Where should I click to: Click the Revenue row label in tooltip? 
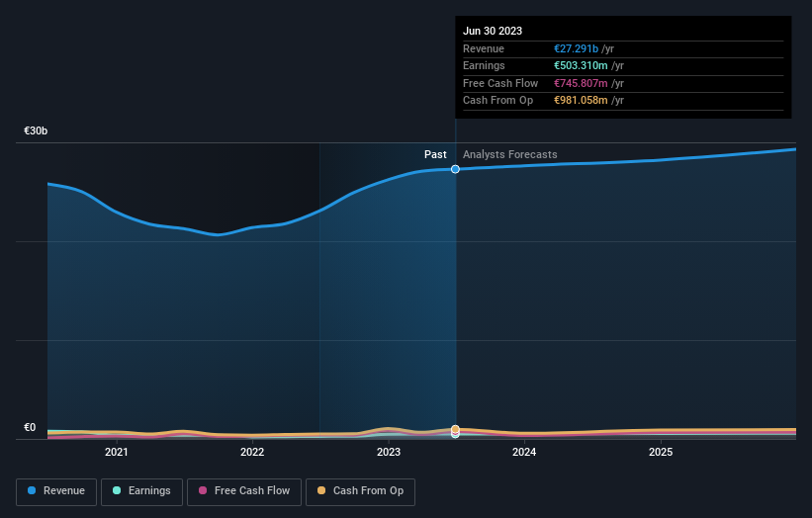click(x=484, y=48)
